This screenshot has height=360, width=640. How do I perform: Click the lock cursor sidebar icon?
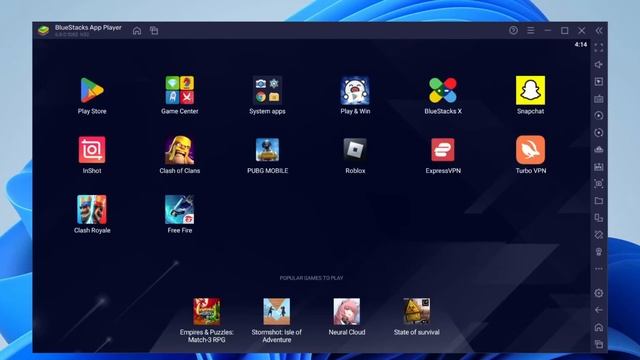tap(599, 82)
